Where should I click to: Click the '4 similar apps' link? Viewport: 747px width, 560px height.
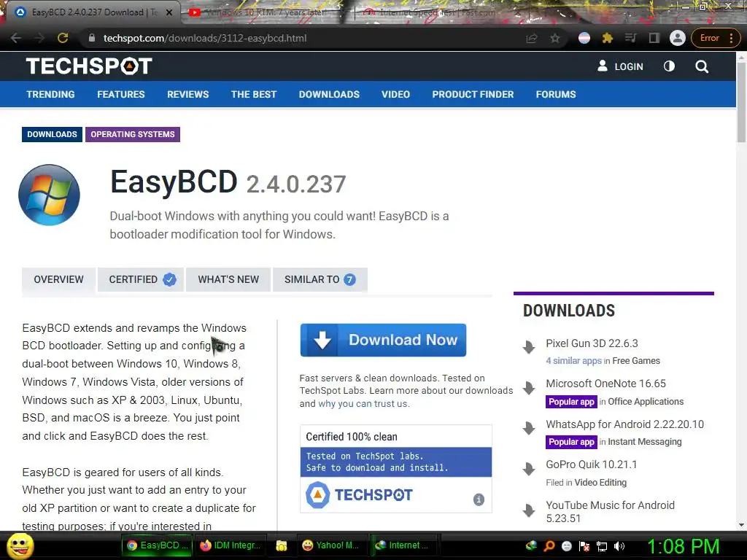coord(573,361)
